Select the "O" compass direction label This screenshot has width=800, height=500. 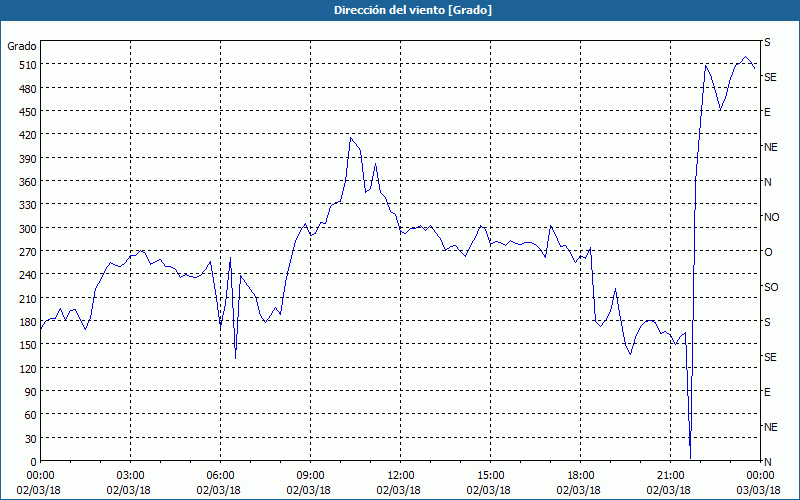pyautogui.click(x=768, y=252)
